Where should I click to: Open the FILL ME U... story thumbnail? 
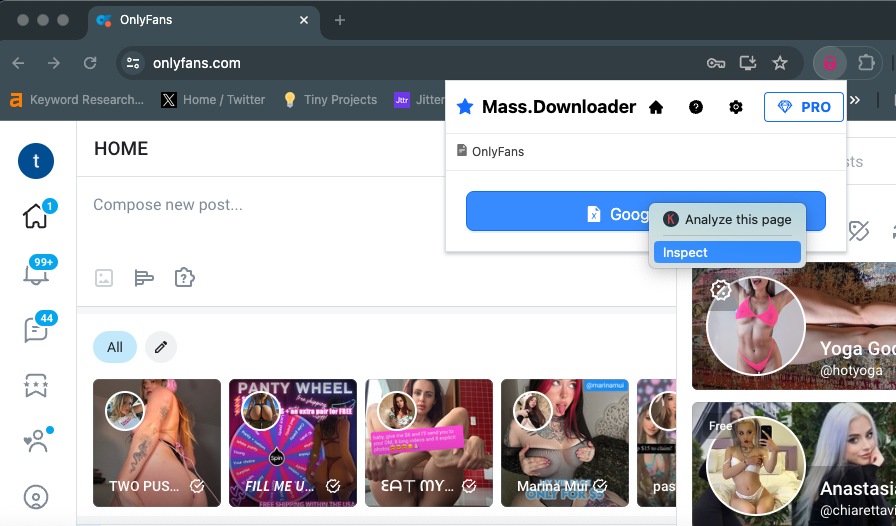[x=293, y=443]
